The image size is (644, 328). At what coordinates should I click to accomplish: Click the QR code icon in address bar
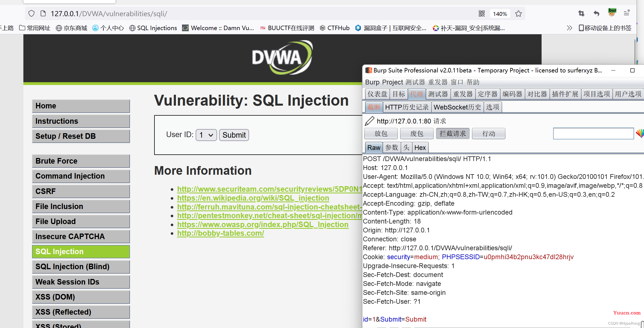tap(481, 14)
